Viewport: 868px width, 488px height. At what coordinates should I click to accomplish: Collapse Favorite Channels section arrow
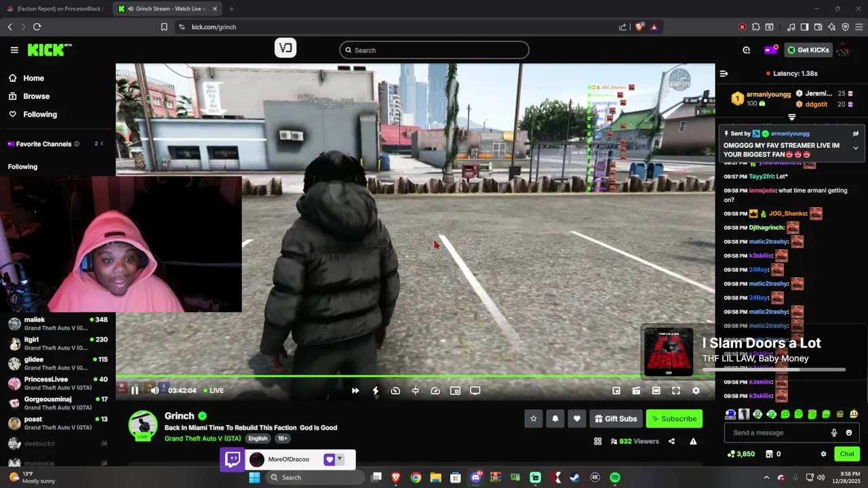[x=102, y=144]
